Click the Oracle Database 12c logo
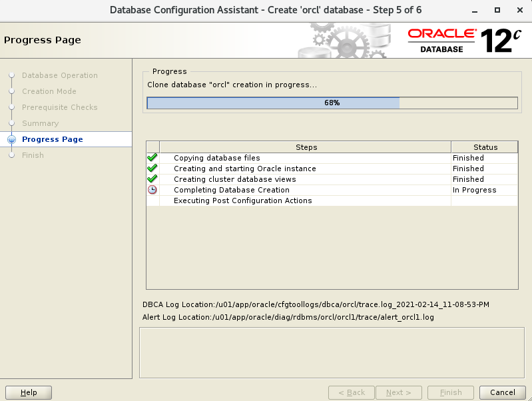Screen dimensions: 532x401 click(x=463, y=41)
